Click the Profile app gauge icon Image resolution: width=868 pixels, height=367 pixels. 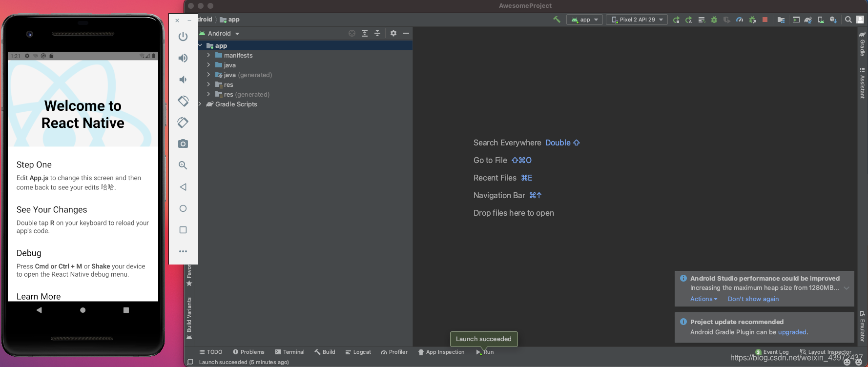coord(740,20)
